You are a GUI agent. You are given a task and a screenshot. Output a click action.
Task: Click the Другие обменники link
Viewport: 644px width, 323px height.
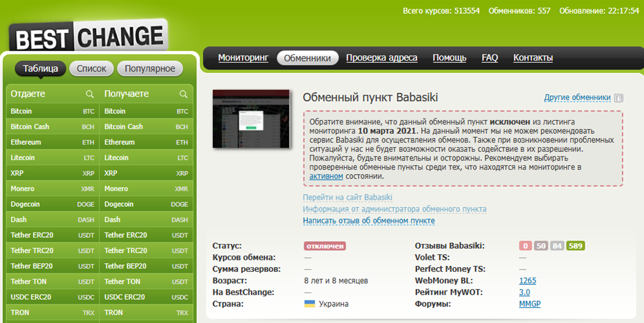577,98
